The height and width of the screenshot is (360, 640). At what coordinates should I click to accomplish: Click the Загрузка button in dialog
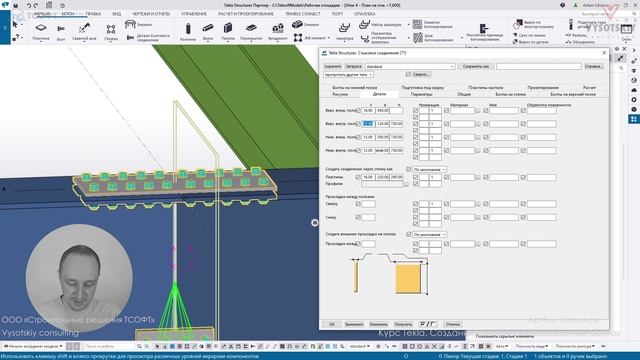(x=353, y=66)
